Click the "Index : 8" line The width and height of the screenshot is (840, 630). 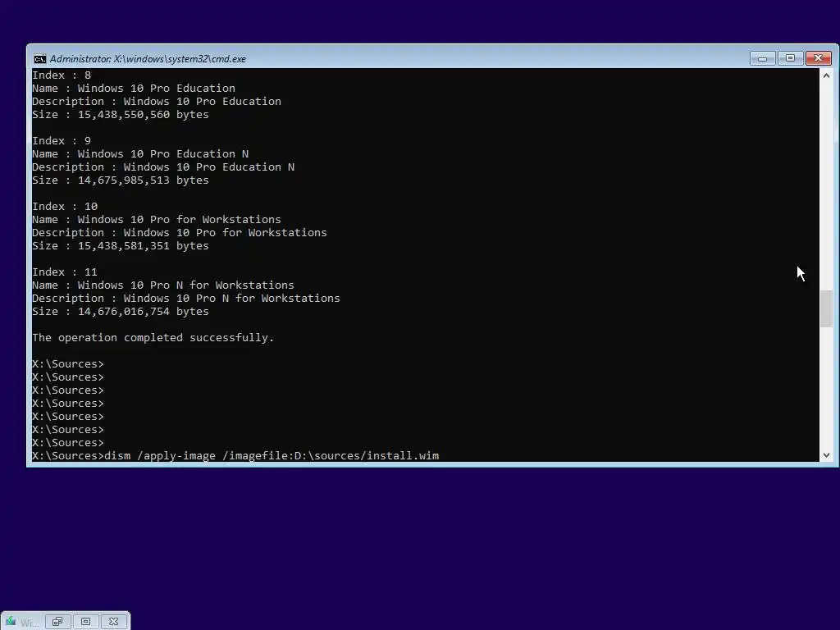click(x=62, y=75)
